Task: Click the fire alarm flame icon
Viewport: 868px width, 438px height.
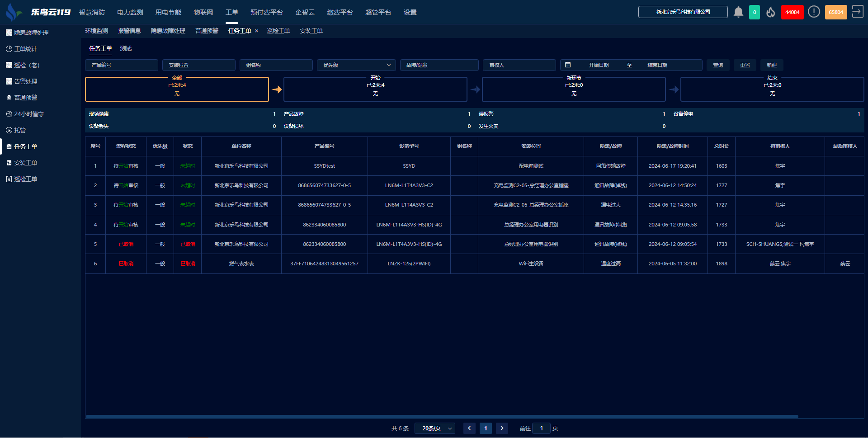Action: pyautogui.click(x=771, y=12)
